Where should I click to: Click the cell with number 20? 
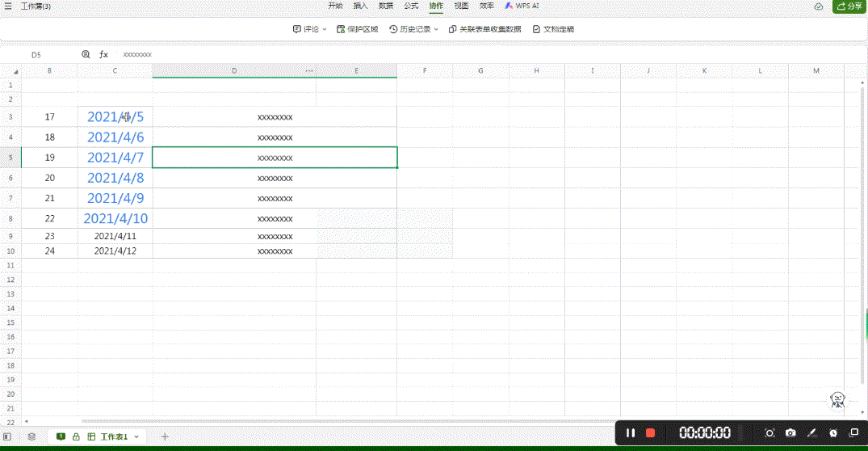pyautogui.click(x=50, y=178)
